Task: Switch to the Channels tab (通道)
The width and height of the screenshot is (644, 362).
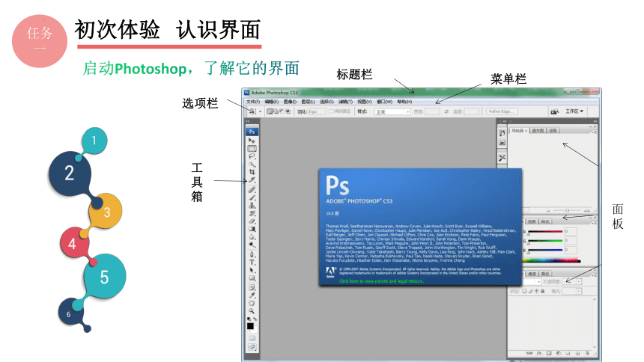Action: click(532, 274)
